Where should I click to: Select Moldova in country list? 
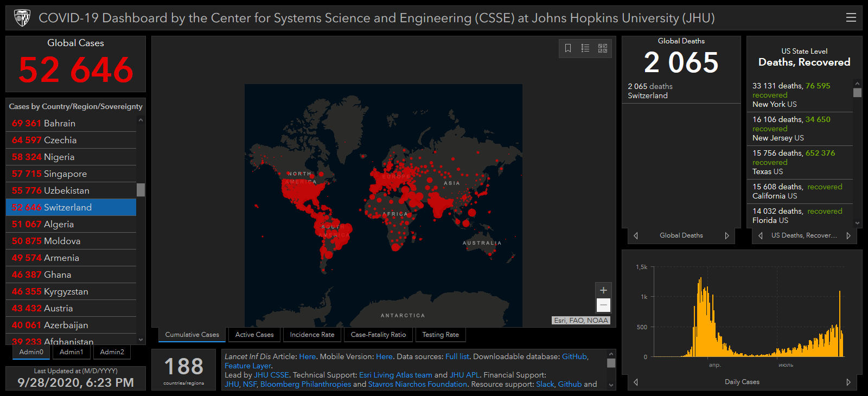71,241
